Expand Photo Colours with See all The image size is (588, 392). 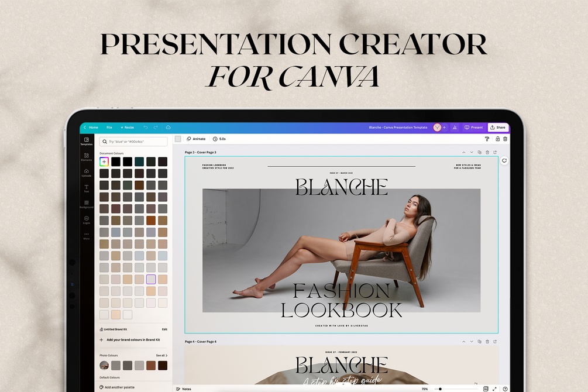coord(161,355)
